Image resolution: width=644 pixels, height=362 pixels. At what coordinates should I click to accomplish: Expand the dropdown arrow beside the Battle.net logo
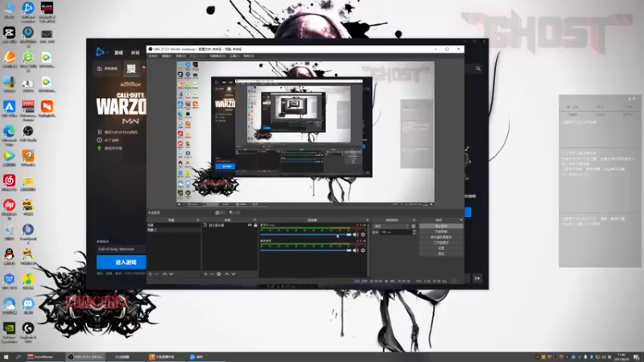(107, 52)
